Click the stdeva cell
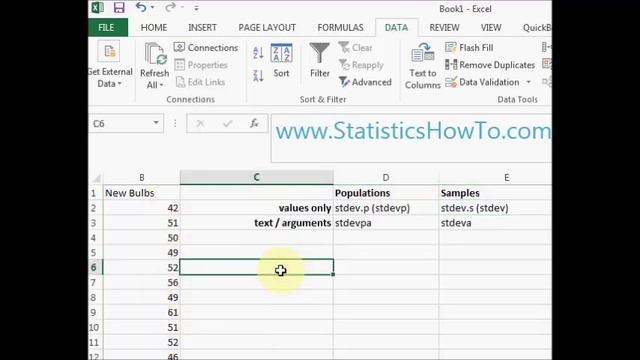 pos(496,223)
